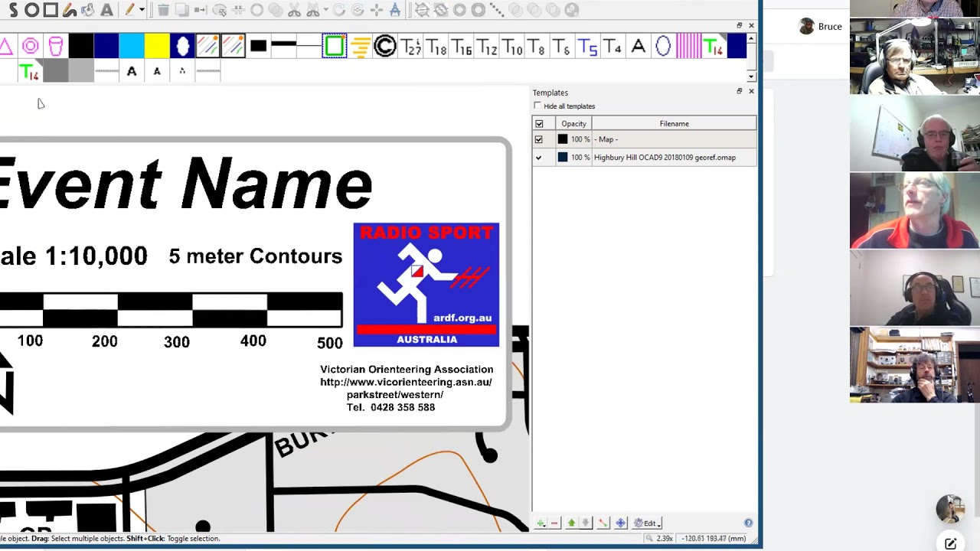Viewport: 980px width, 551px height.
Task: Select the T8 text symbol
Action: coord(537,47)
